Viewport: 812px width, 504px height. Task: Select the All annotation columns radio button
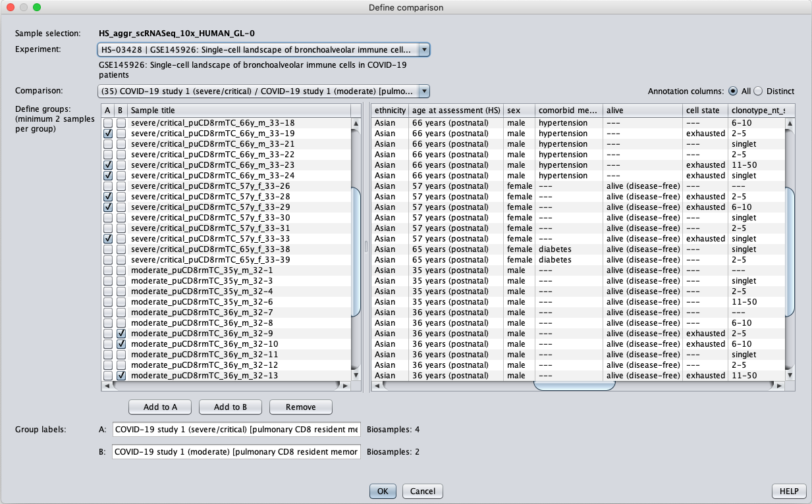pyautogui.click(x=733, y=91)
